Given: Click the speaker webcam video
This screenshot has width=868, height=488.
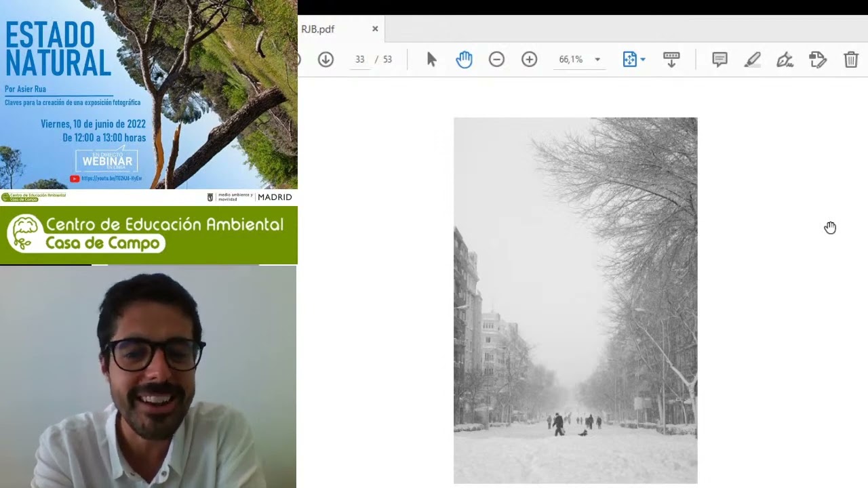Looking at the screenshot, I should tap(148, 376).
